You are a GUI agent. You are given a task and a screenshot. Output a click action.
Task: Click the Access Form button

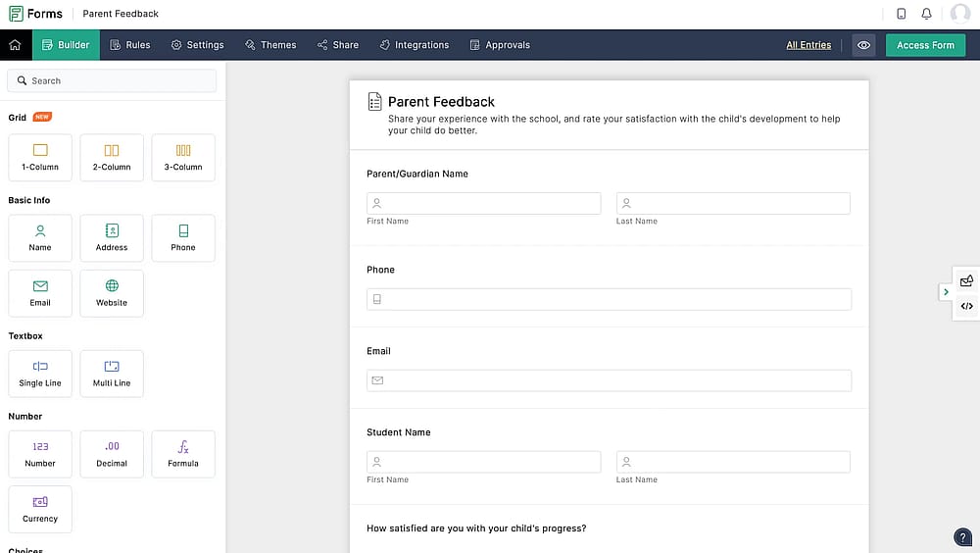click(x=925, y=45)
